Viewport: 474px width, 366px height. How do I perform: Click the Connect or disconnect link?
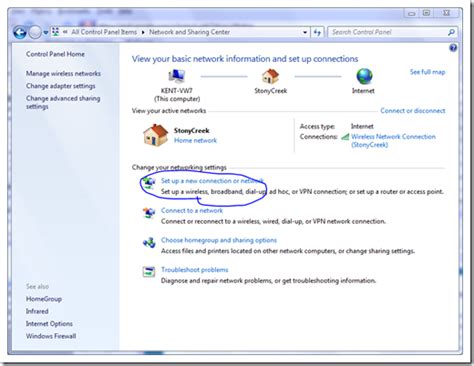click(413, 111)
